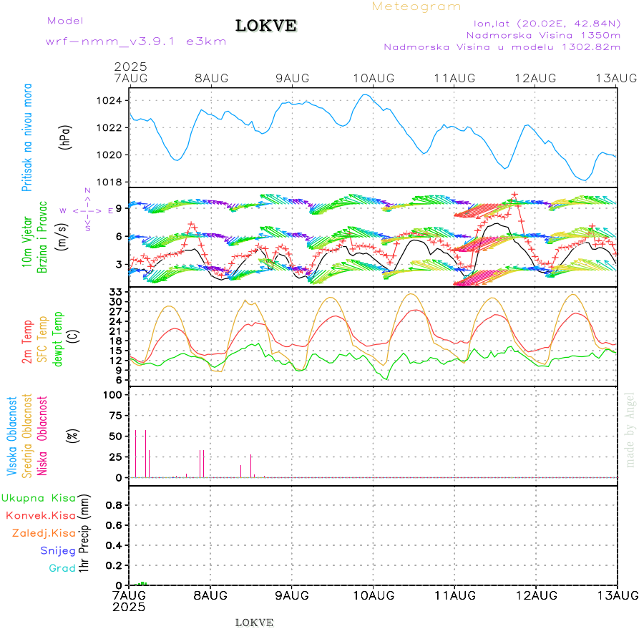Click the green 'dewpt Temp' legend label
The image size is (644, 644).
pyautogui.click(x=58, y=338)
